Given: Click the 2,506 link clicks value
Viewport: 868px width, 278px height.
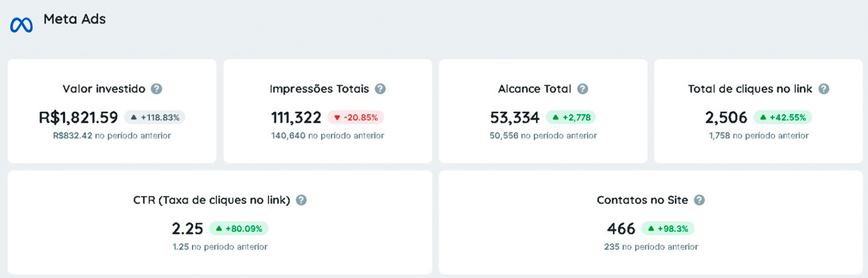Looking at the screenshot, I should click(726, 117).
